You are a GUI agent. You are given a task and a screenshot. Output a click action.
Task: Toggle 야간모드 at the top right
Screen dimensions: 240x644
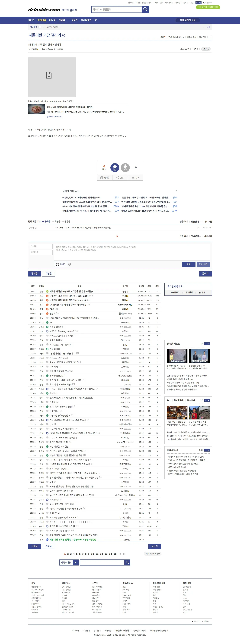point(207,3)
